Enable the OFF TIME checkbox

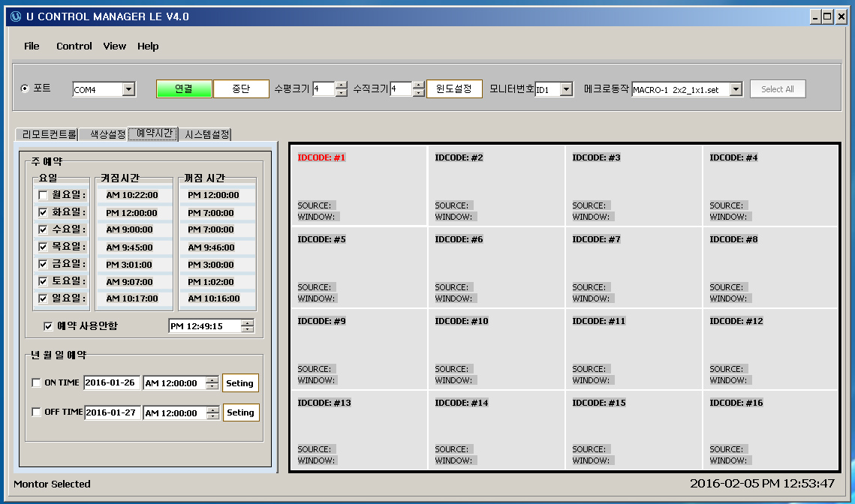[x=36, y=412]
